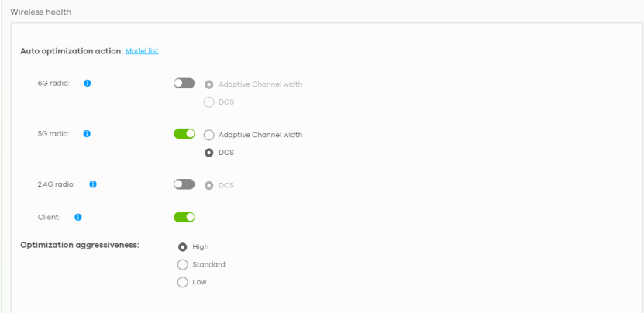The width and height of the screenshot is (644, 313).
Task: Select the DCS option for 2.4G radio
Action: tap(209, 186)
